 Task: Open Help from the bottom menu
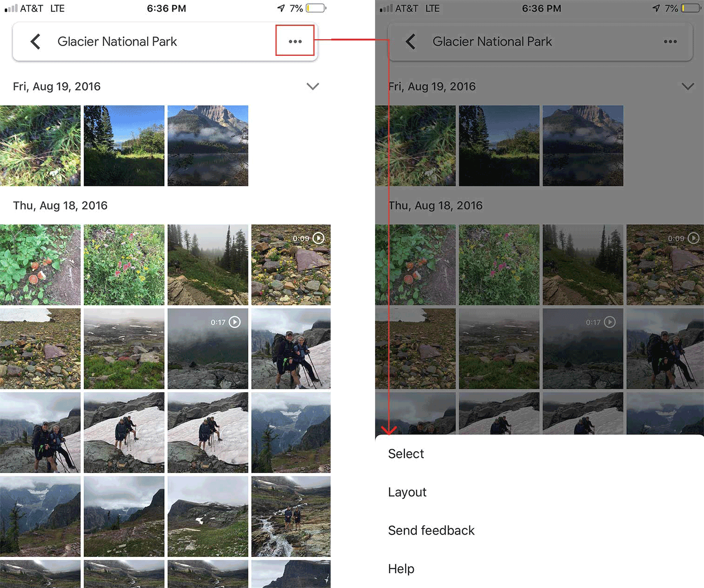(x=401, y=569)
